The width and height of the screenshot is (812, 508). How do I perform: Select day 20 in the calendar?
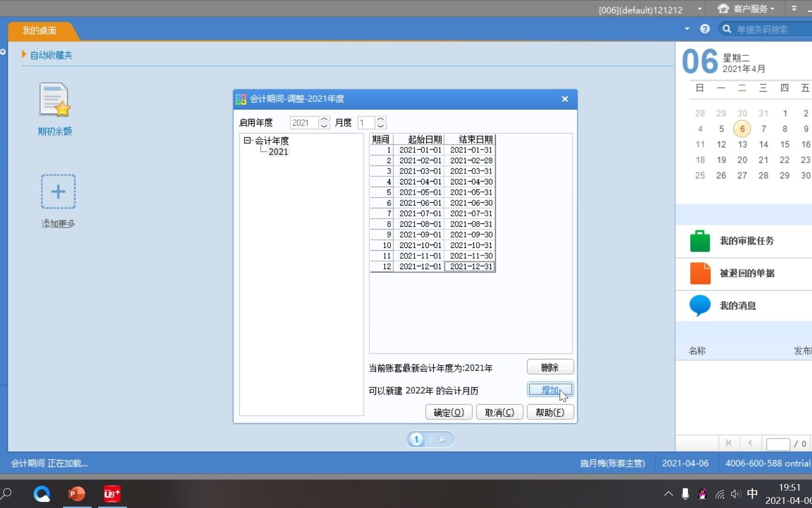(x=742, y=160)
